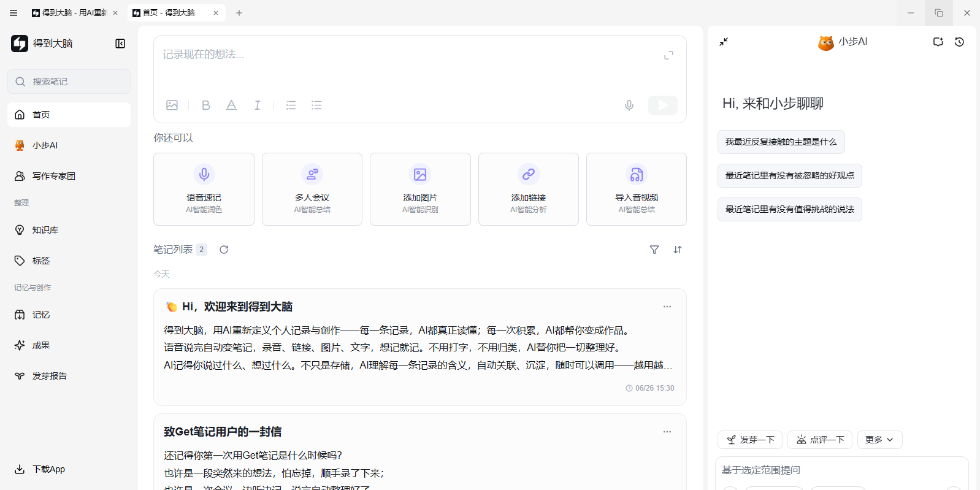
Task: Click the 点评一下 button
Action: (820, 440)
